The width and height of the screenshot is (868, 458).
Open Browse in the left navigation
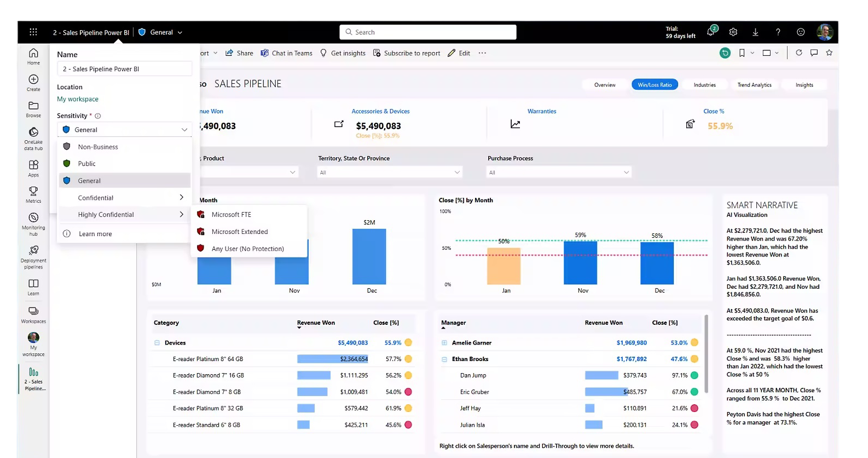(33, 109)
